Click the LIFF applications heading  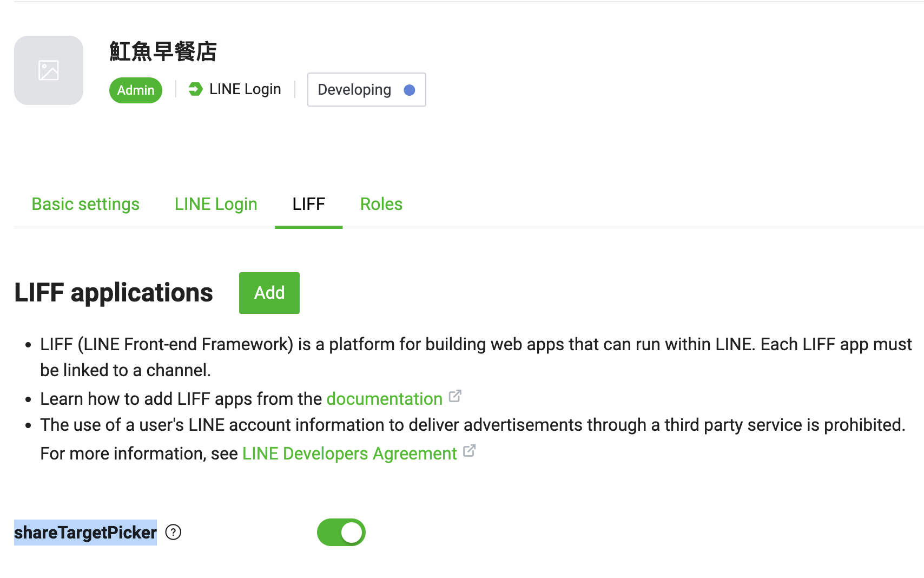[114, 293]
